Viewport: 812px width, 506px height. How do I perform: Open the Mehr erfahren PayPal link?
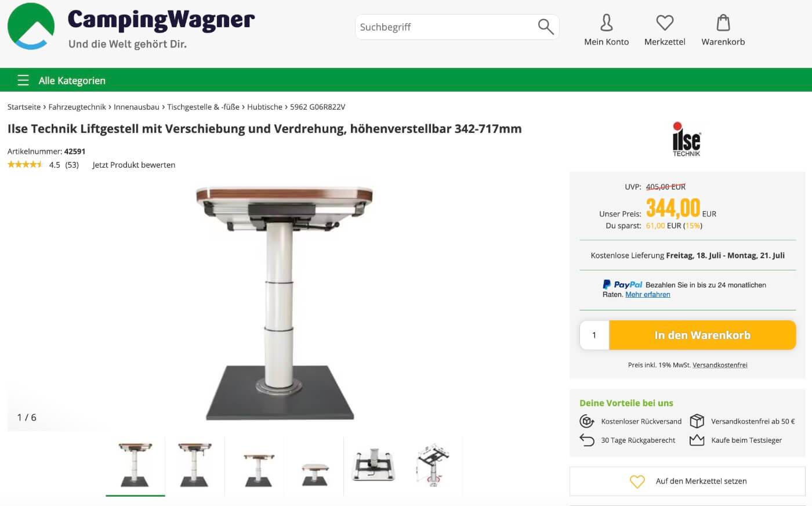[648, 294]
